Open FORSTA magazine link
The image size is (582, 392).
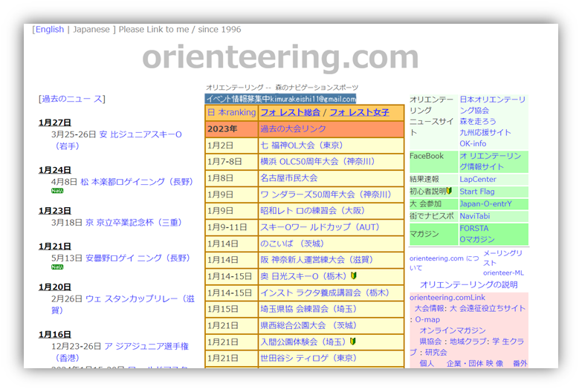(474, 229)
